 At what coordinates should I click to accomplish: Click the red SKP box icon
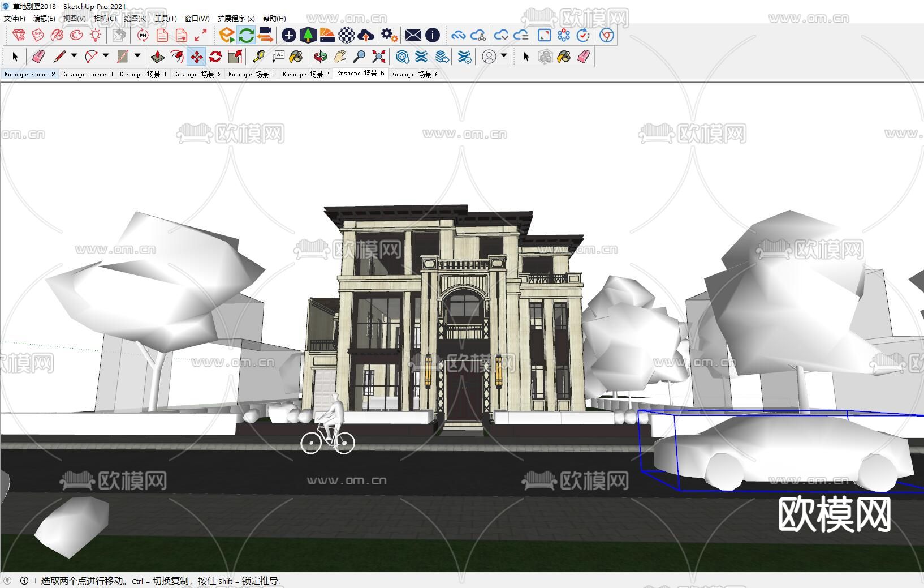[38, 35]
